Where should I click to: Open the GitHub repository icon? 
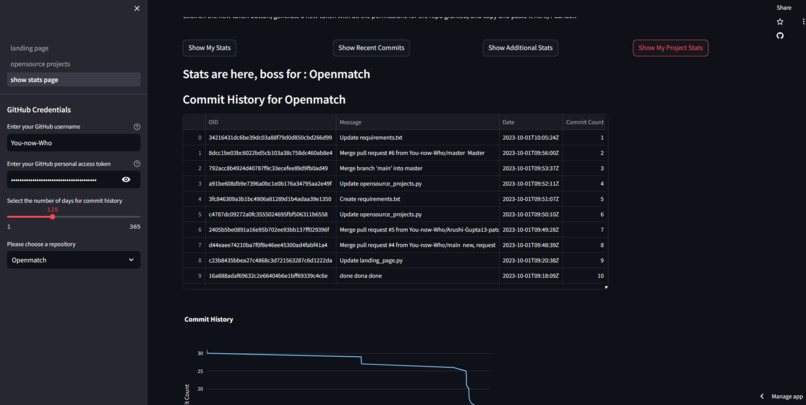pos(780,35)
